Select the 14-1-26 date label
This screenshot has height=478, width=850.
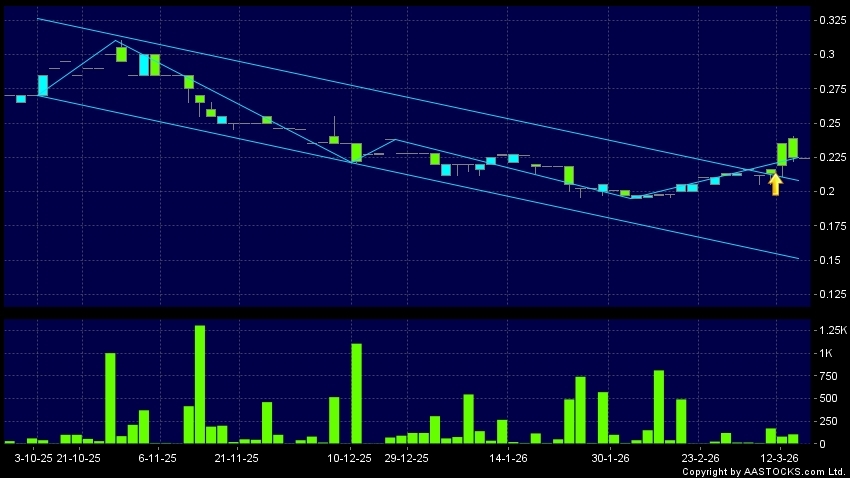click(x=508, y=457)
